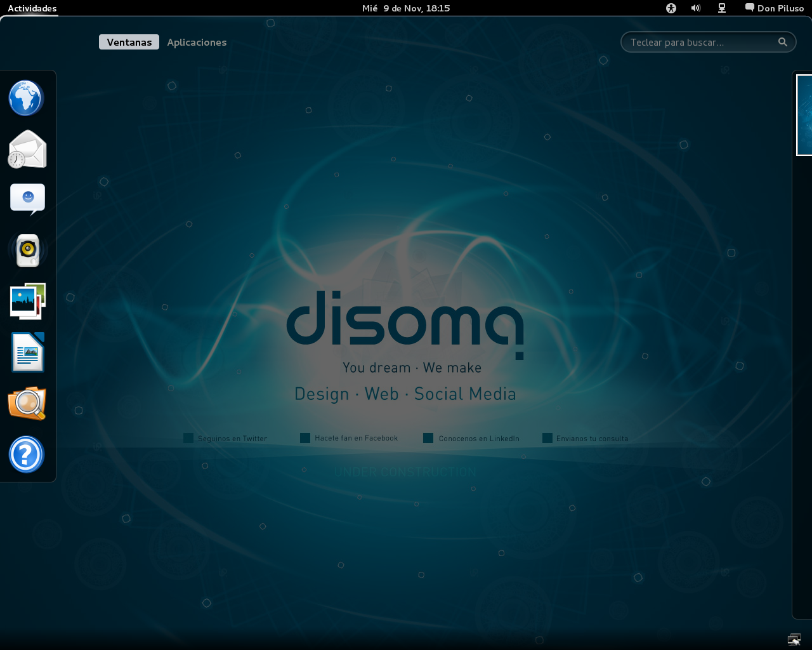The image size is (812, 650).
Task: Open the Empathy chat smiley icon
Action: click(27, 199)
